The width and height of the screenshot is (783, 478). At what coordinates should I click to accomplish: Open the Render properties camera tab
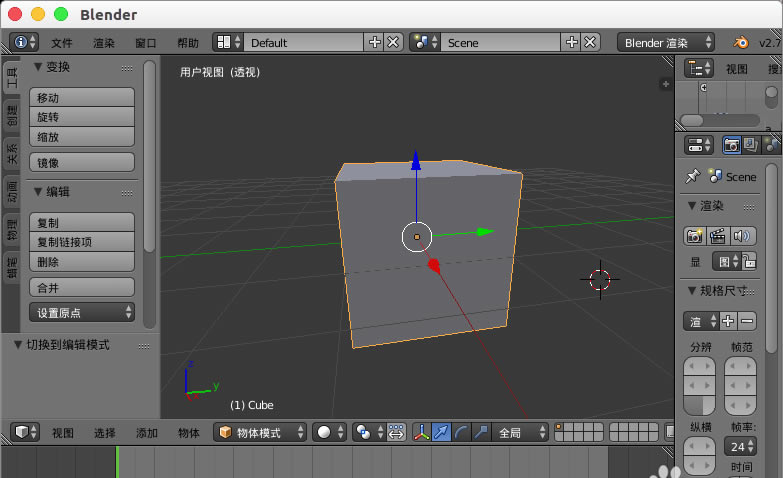coord(732,145)
